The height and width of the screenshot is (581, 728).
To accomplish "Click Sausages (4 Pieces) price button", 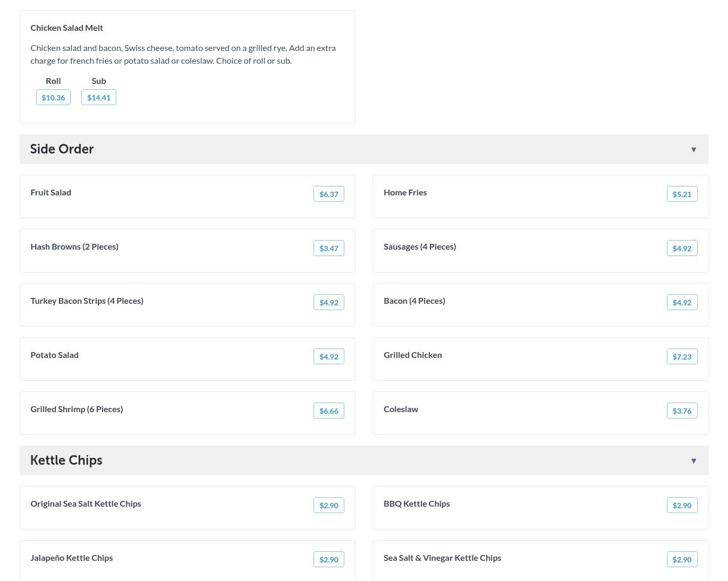I will coord(682,249).
